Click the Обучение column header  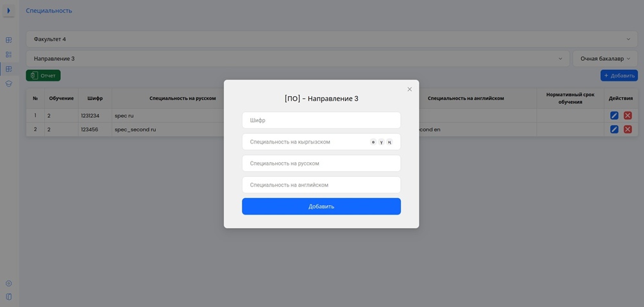point(61,98)
